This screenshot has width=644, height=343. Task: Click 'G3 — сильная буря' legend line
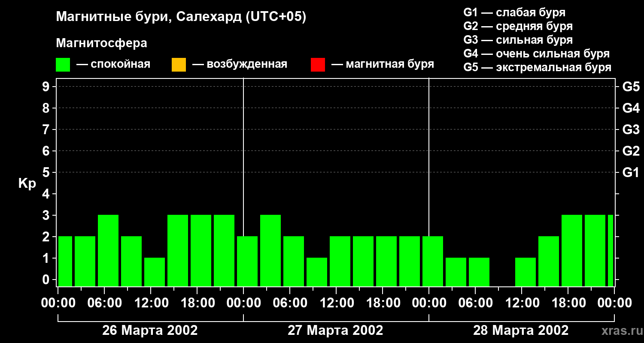click(518, 40)
